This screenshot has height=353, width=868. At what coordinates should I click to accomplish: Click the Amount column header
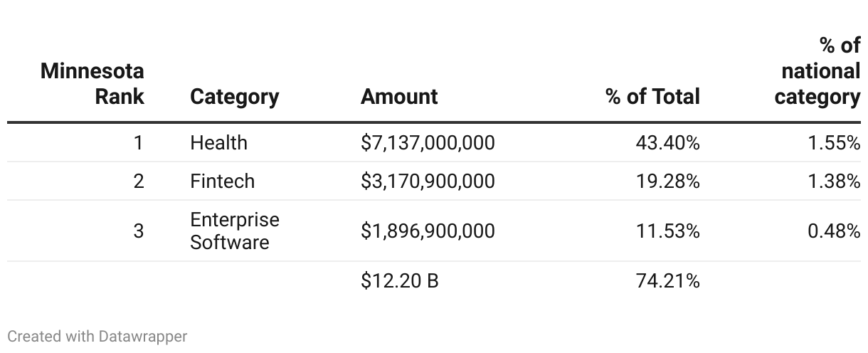399,97
